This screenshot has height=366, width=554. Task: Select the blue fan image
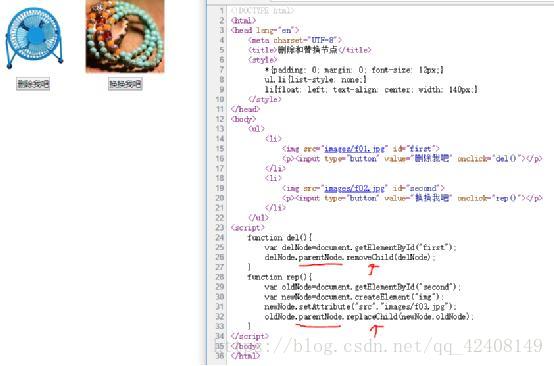point(34,37)
